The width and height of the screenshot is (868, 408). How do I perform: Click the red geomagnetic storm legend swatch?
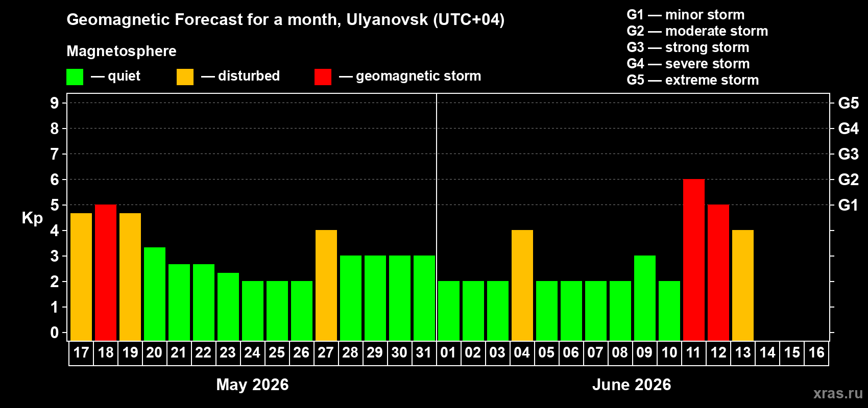pos(323,77)
